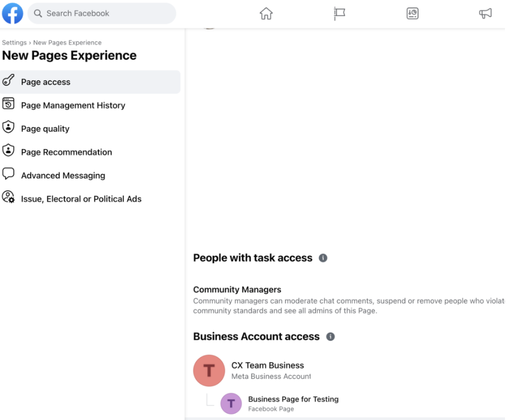The image size is (510, 420).
Task: Open Page quality settings
Action: tap(90, 129)
